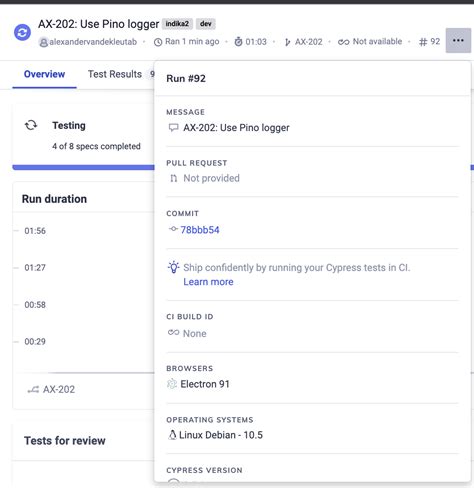Open the Test Results tab
This screenshot has width=474, height=488.
(x=115, y=74)
